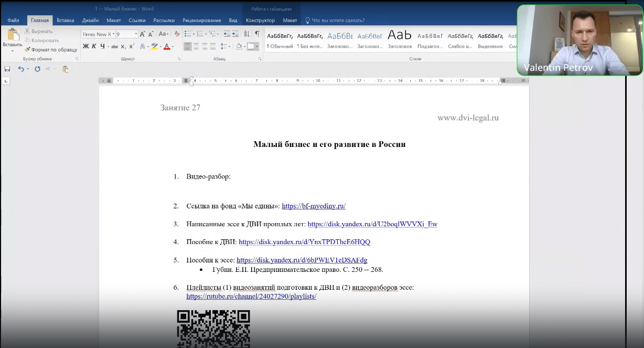Click the borders icon in the Абзац group
644x348 pixels.
(251, 46)
